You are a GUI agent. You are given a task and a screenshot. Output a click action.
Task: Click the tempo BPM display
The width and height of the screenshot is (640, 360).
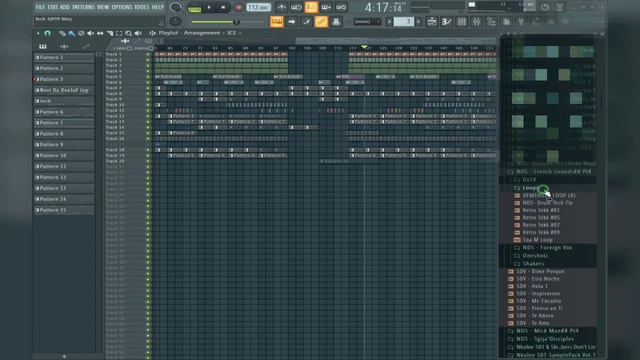258,7
